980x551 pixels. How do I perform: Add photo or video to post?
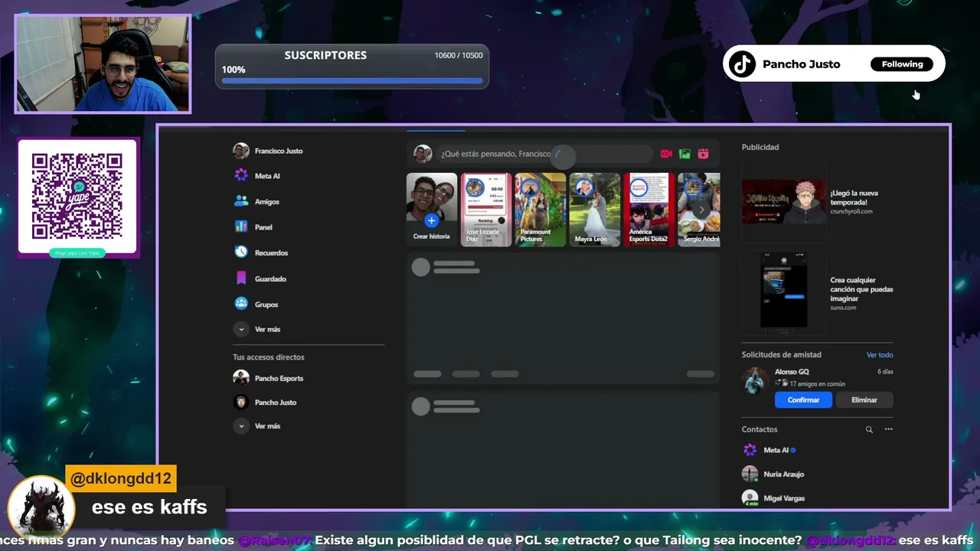[x=684, y=154]
